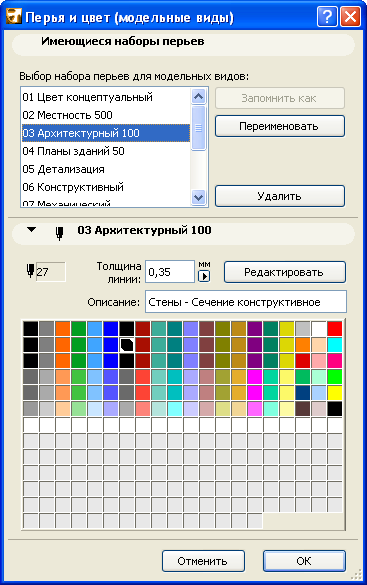Open the help question-mark button in title bar

point(327,17)
